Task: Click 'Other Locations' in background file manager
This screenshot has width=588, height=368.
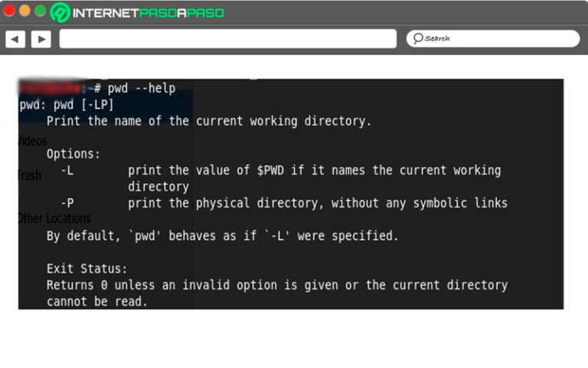Action: pyautogui.click(x=55, y=219)
